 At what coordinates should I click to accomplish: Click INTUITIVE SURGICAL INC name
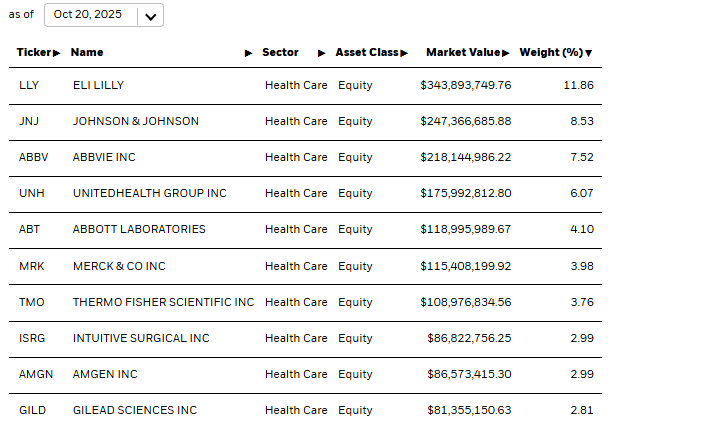141,338
